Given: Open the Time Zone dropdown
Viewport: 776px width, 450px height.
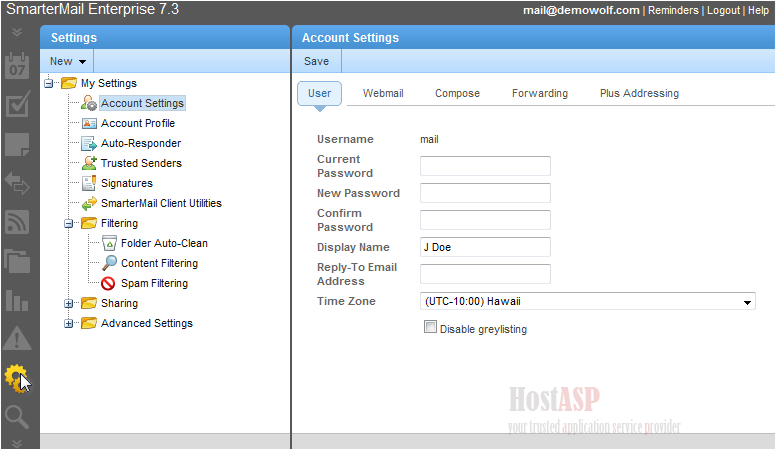Looking at the screenshot, I should 587,301.
